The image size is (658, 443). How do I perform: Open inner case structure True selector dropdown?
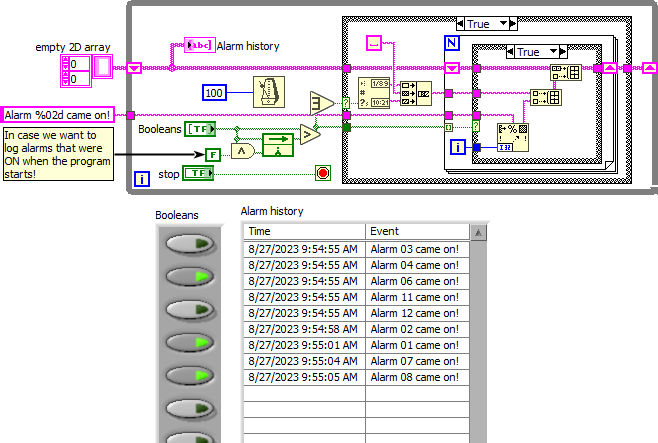(554, 52)
